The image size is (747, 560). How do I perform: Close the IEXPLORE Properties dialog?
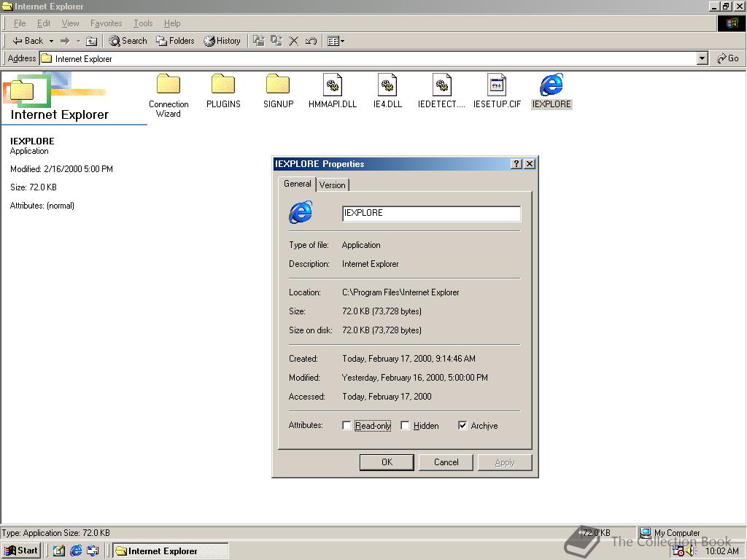click(530, 164)
